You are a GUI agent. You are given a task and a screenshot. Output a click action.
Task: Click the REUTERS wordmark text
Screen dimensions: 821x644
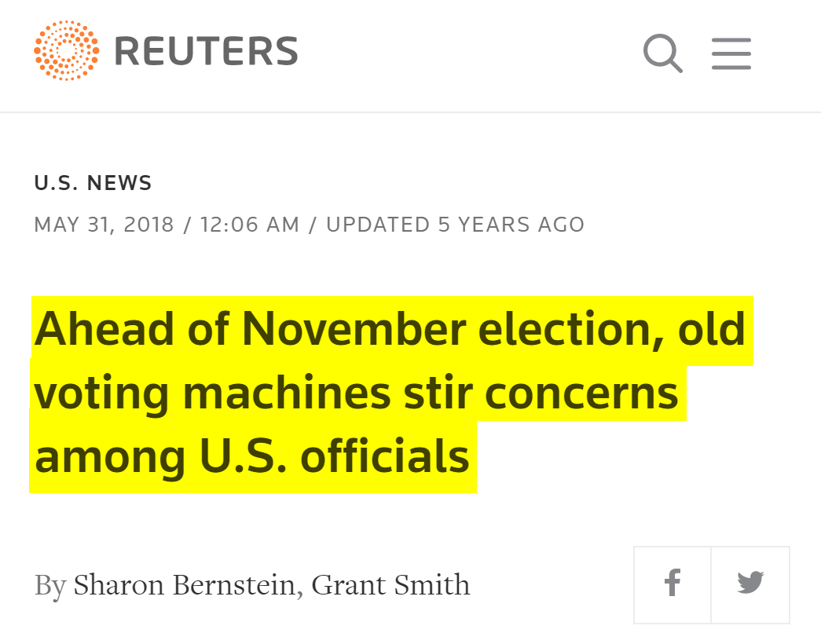pyautogui.click(x=206, y=52)
